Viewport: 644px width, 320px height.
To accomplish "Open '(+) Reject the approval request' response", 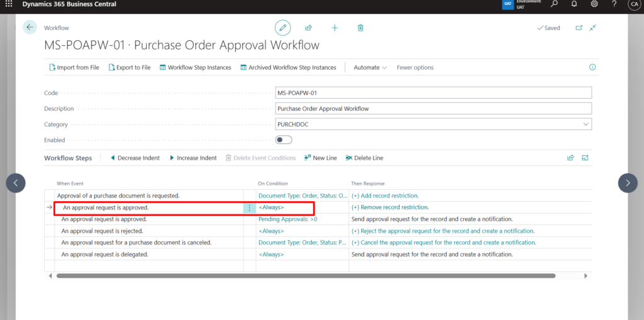I will 443,231.
